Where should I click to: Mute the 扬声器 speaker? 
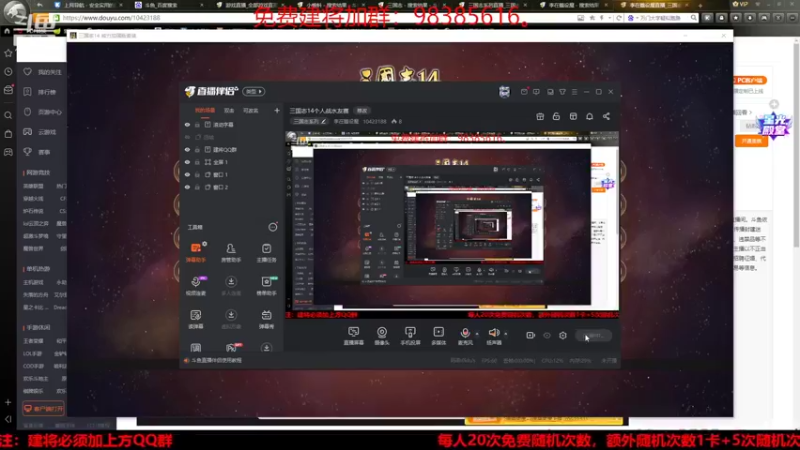pos(494,336)
